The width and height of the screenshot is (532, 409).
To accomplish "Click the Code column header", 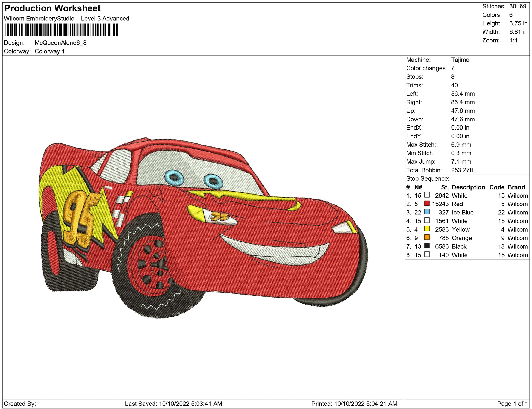I will [x=496, y=187].
